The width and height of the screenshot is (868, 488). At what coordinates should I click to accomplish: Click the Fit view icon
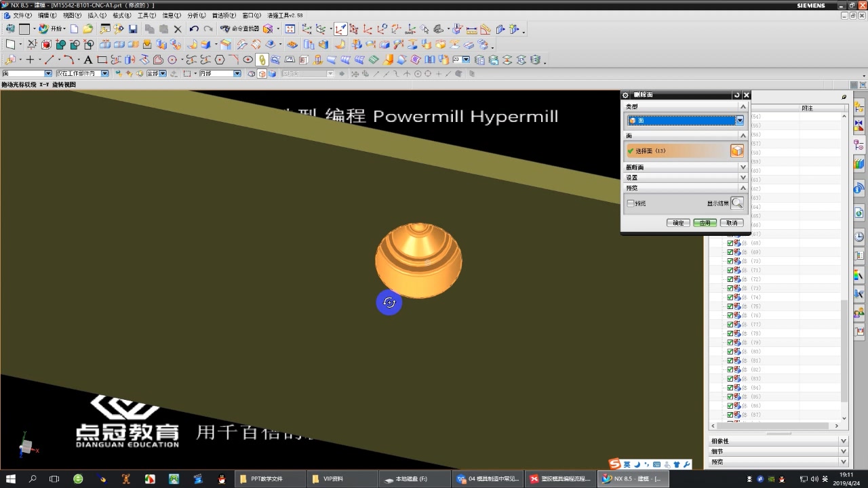290,29
